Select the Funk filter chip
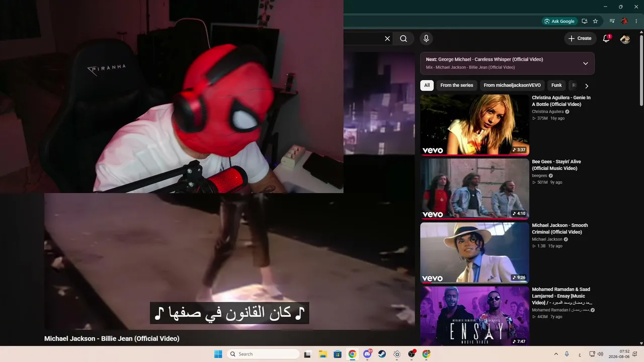 [x=556, y=85]
